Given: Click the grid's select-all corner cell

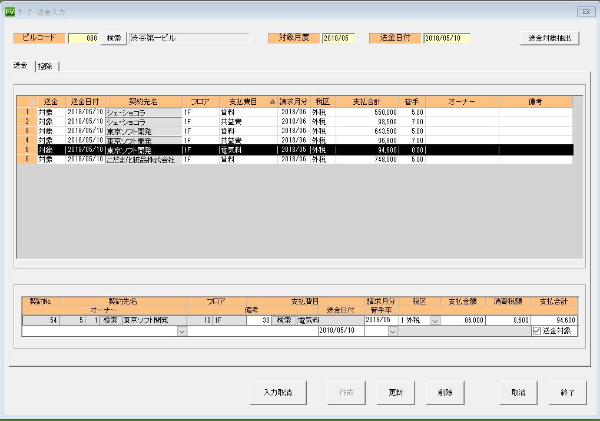Looking at the screenshot, I should point(27,102).
